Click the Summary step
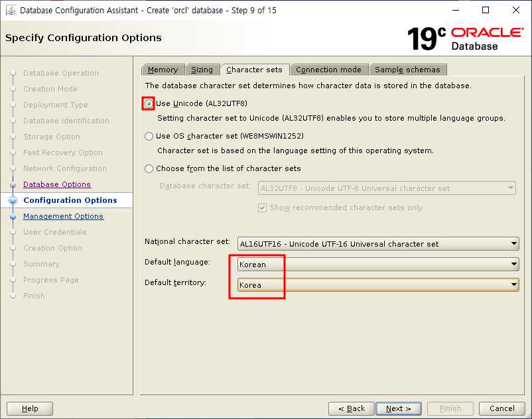Image resolution: width=532 pixels, height=419 pixels. 41,264
